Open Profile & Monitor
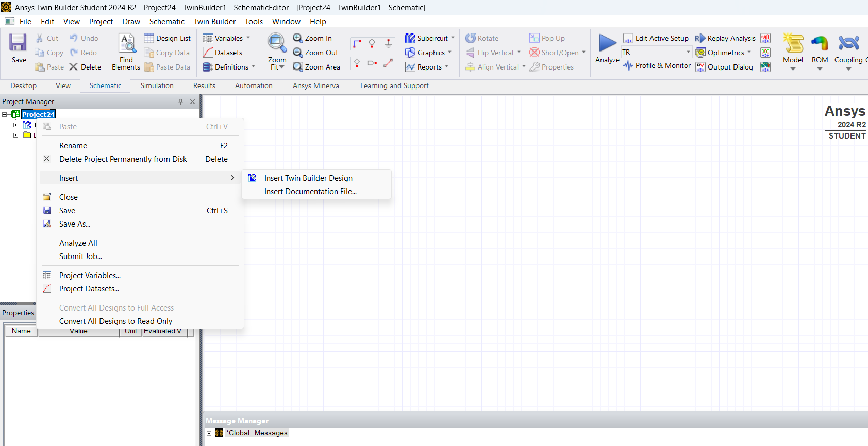This screenshot has width=868, height=446. [657, 65]
